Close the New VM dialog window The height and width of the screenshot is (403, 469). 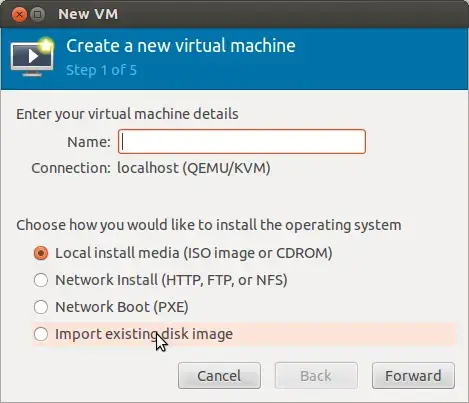[19, 14]
